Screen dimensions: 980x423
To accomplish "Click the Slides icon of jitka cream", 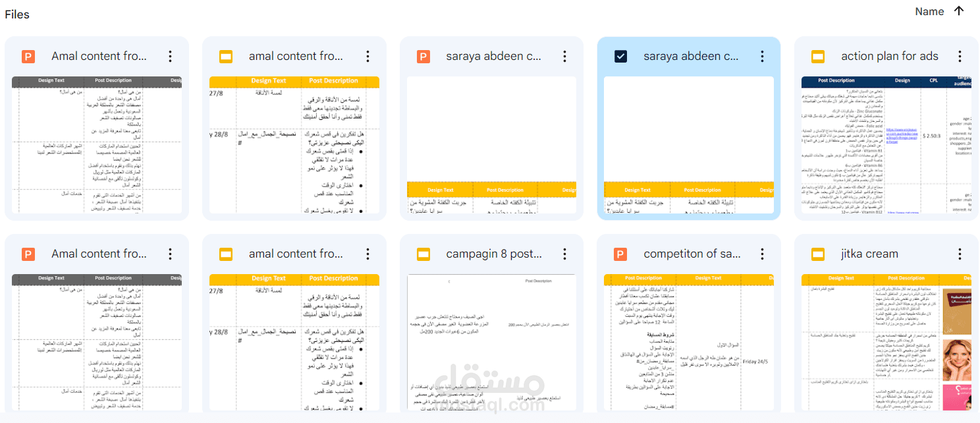I will [818, 254].
